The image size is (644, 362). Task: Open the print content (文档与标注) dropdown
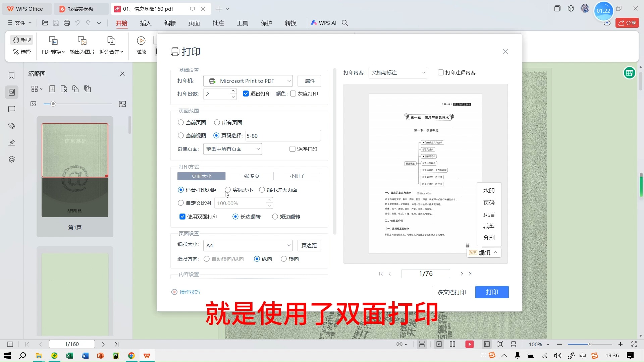click(398, 72)
